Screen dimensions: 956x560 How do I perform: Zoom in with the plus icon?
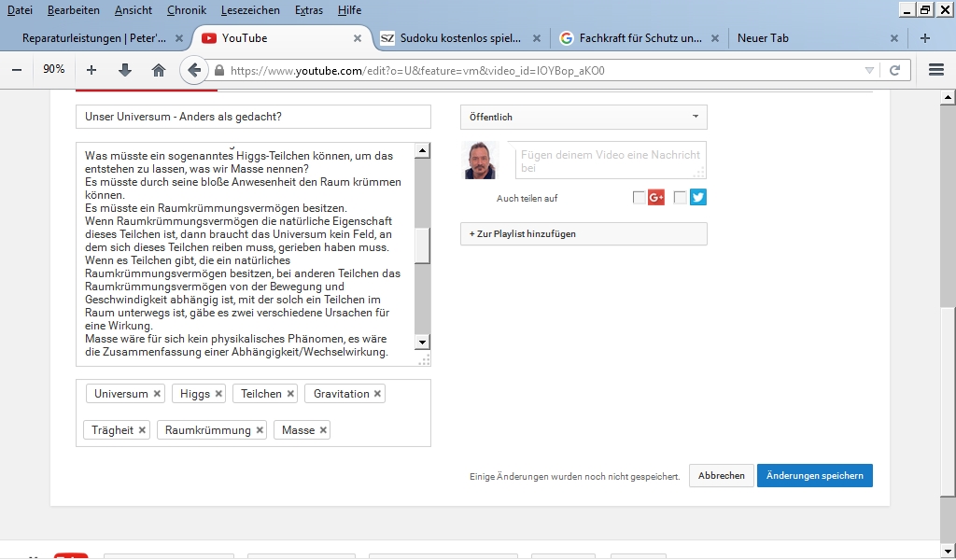coord(91,70)
